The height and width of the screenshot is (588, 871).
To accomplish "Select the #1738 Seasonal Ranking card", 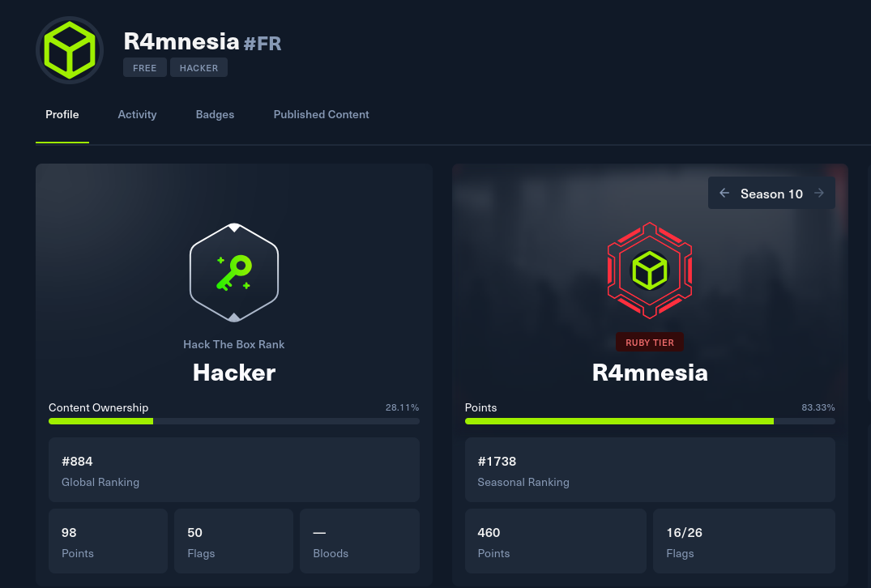I will (650, 470).
